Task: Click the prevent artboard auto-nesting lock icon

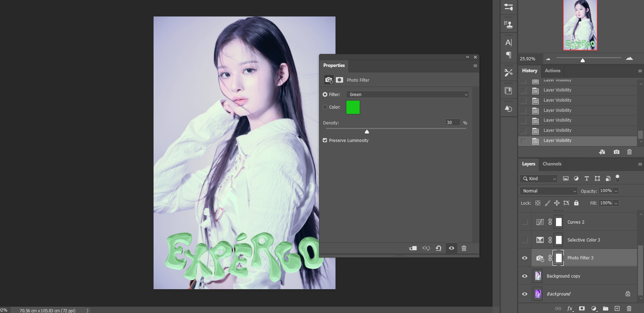Action: (x=566, y=203)
